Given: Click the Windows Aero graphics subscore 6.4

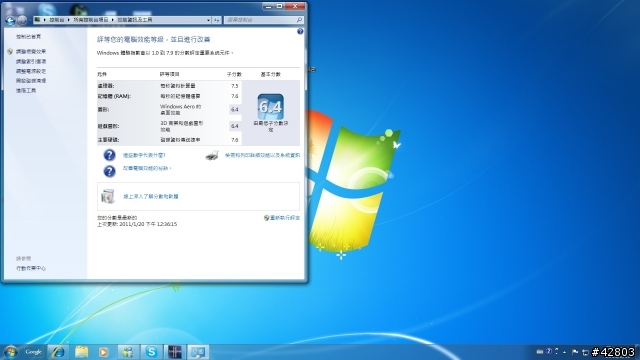Looking at the screenshot, I should click(x=234, y=109).
